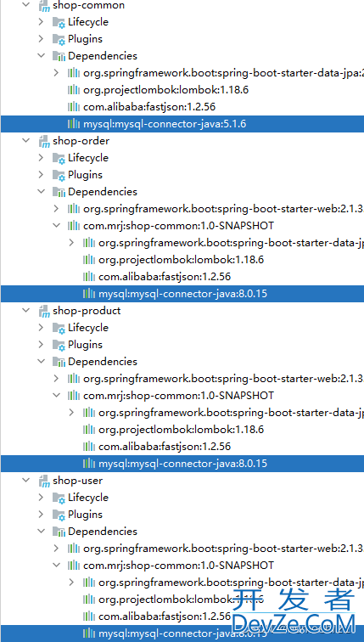
Task: Click Dependencies folder icon under shop-product
Action: 59,362
